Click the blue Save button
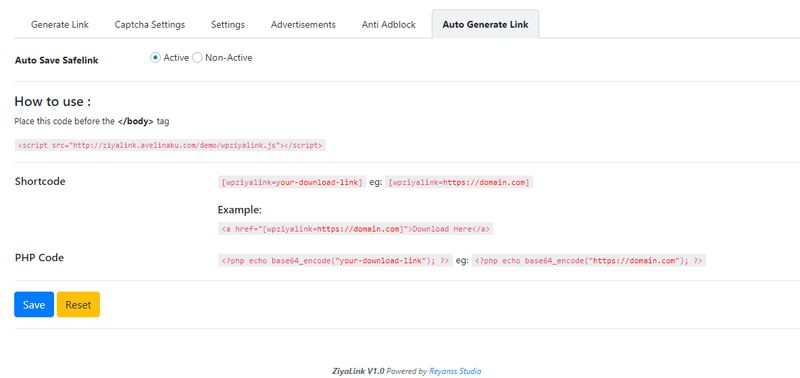 tap(34, 305)
